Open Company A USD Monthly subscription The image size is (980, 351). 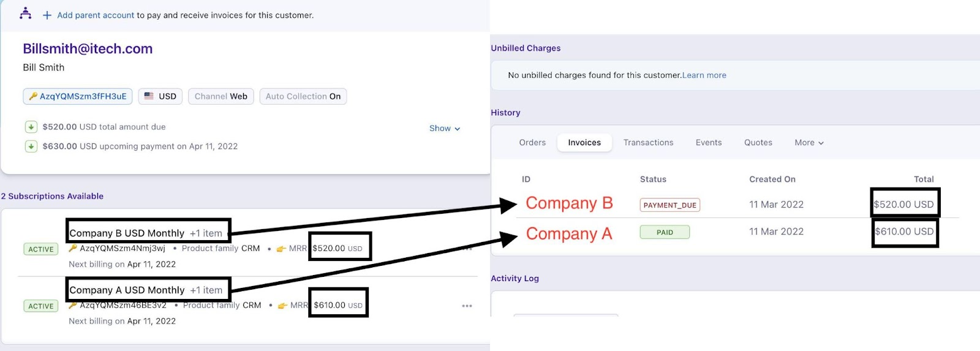127,290
